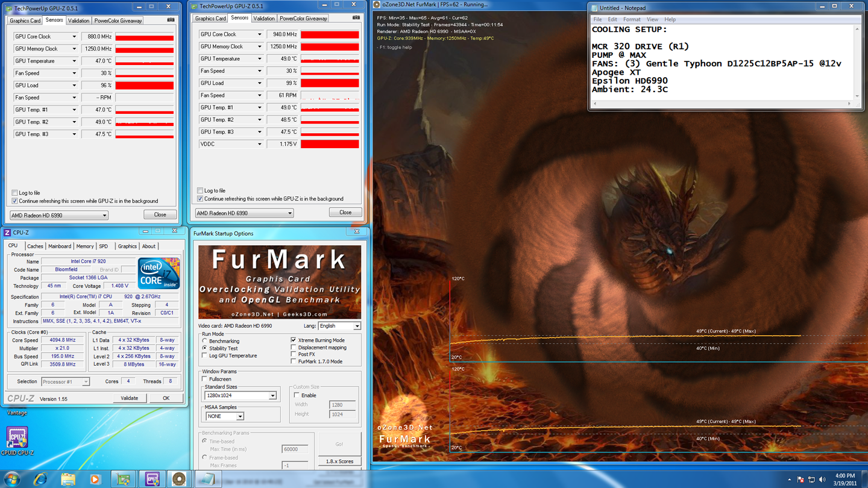Switch to Notepad taskbar button
The image size is (868, 488).
pos(207,479)
